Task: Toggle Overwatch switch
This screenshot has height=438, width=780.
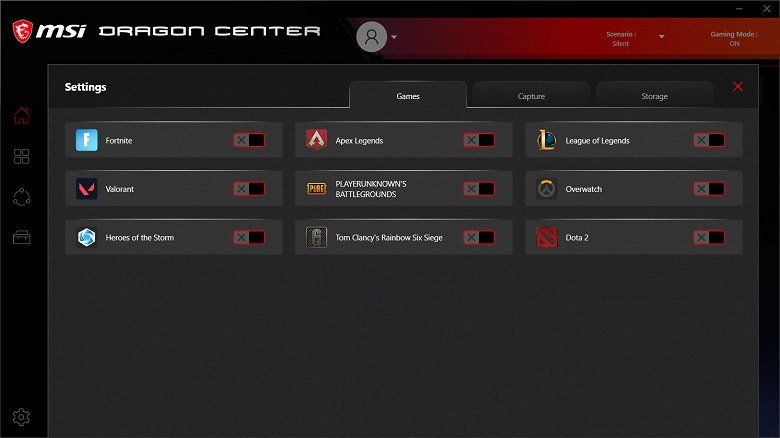Action: pyautogui.click(x=709, y=189)
